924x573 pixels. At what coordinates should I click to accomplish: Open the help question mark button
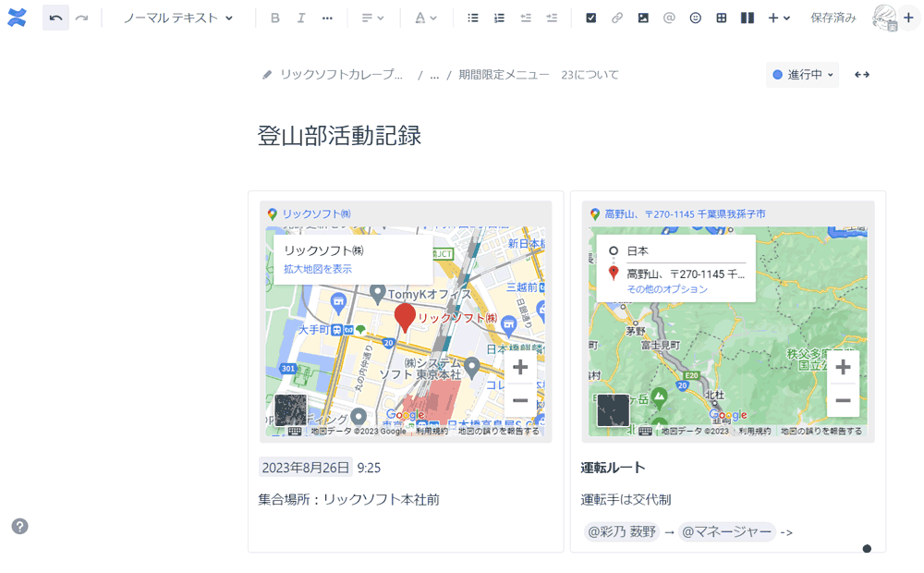tap(20, 527)
